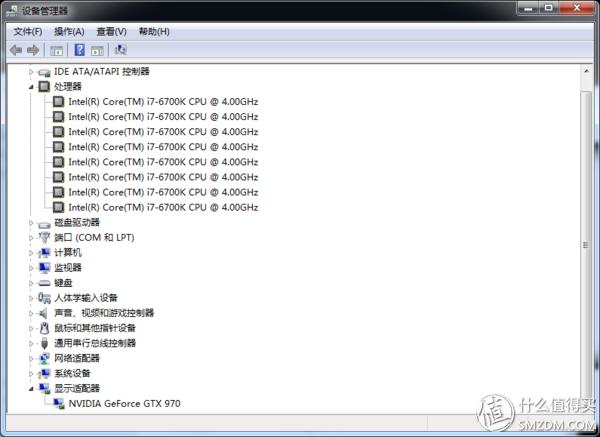Click the Back arrow toolbar icon

coord(16,50)
